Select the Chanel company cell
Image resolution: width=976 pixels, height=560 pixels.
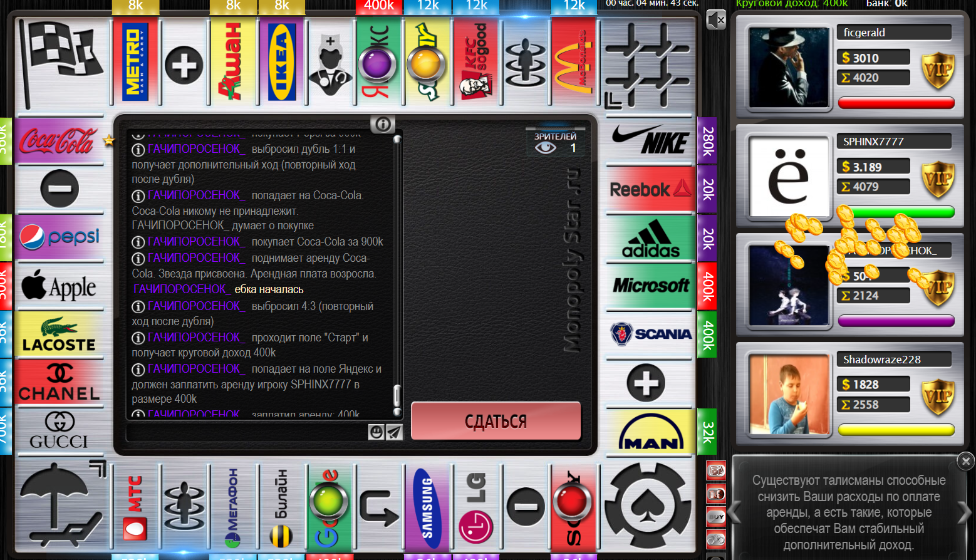pyautogui.click(x=60, y=382)
